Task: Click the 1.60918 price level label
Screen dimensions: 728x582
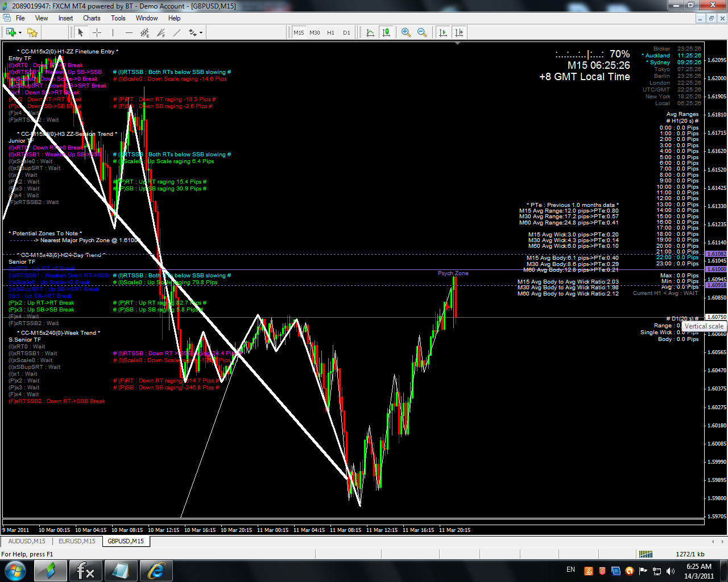Action: tap(716, 285)
